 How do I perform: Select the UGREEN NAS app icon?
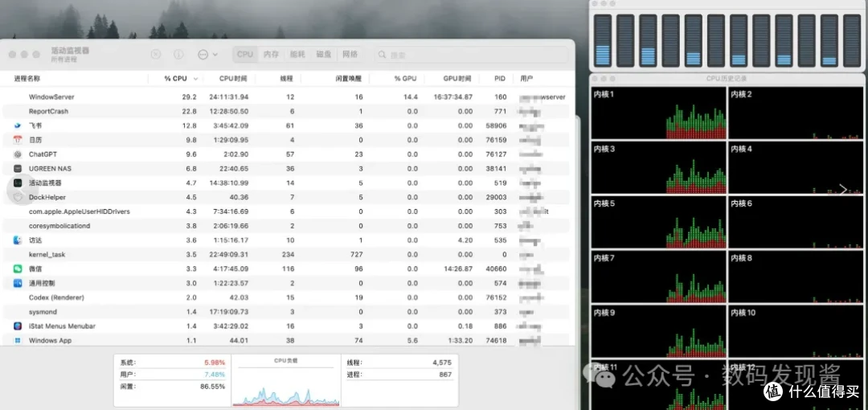point(18,169)
